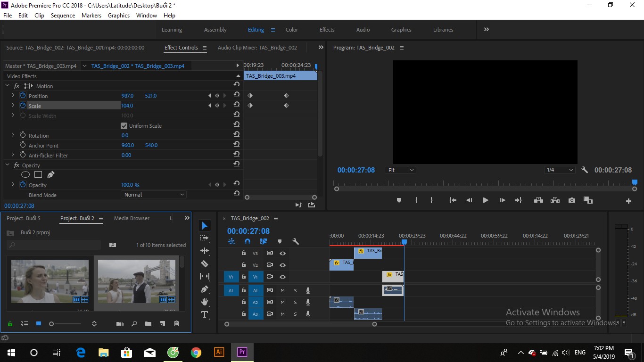Select the Pen tool in timeline tools
The image size is (644, 362).
205,289
